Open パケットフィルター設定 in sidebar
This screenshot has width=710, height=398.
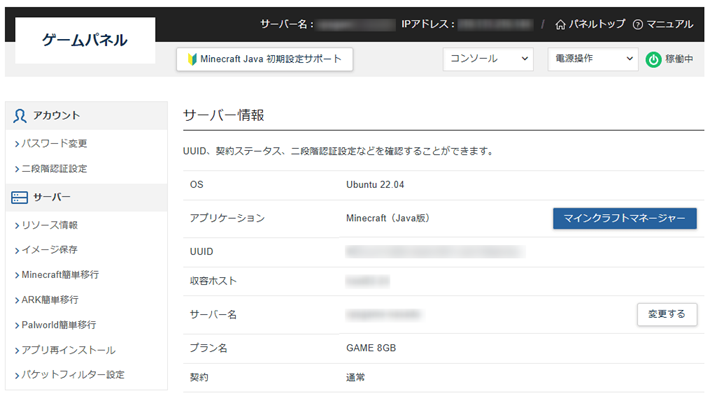(73, 375)
